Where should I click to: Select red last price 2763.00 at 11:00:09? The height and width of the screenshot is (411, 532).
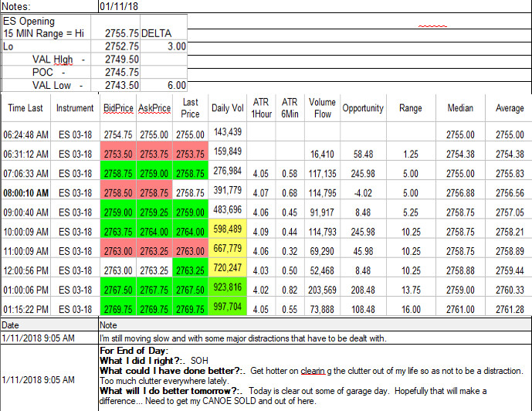point(191,248)
